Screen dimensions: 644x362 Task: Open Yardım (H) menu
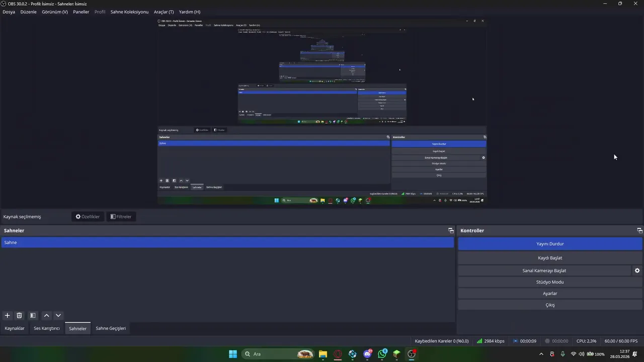(x=190, y=12)
